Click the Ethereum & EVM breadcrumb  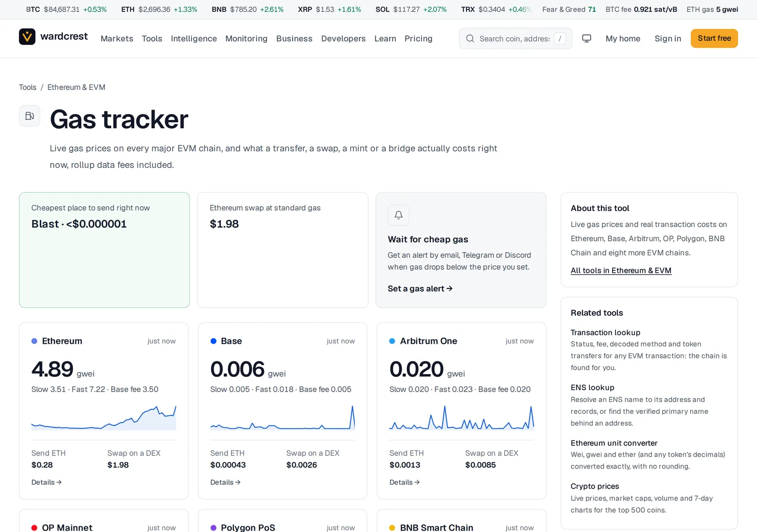76,87
